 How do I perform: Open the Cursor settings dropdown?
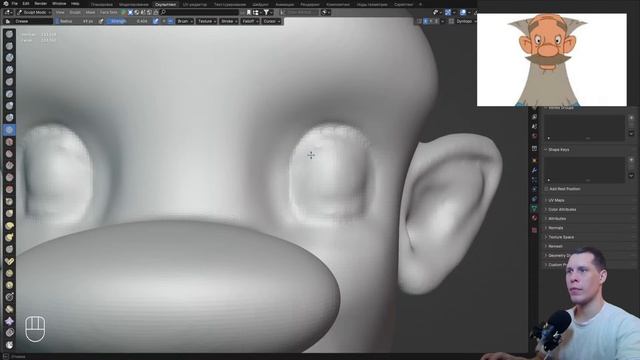(271, 21)
